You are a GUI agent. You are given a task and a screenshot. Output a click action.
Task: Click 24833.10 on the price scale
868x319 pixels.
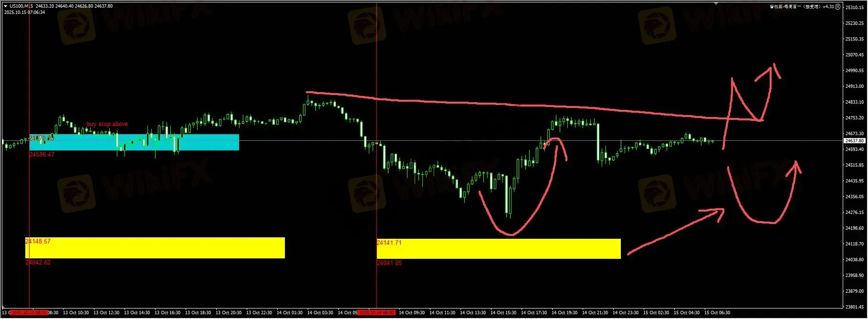click(854, 102)
